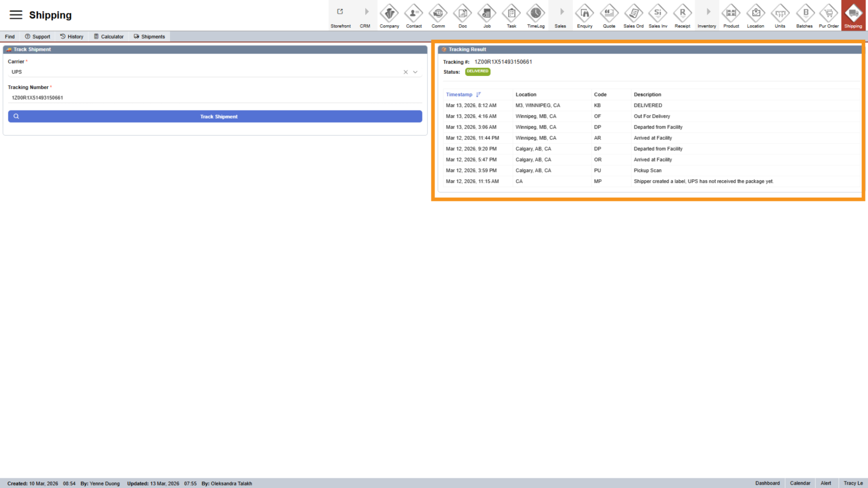Sort by the Timestamp column header
The width and height of the screenshot is (868, 488).
point(459,95)
